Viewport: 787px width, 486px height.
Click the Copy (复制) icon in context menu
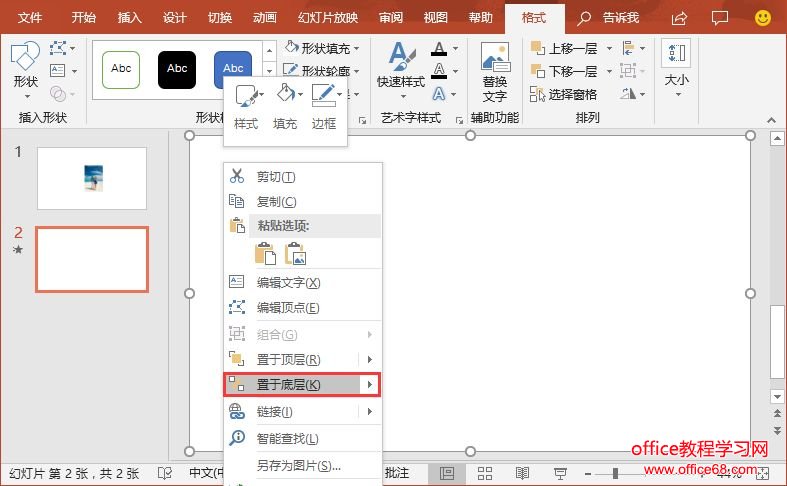(x=237, y=202)
